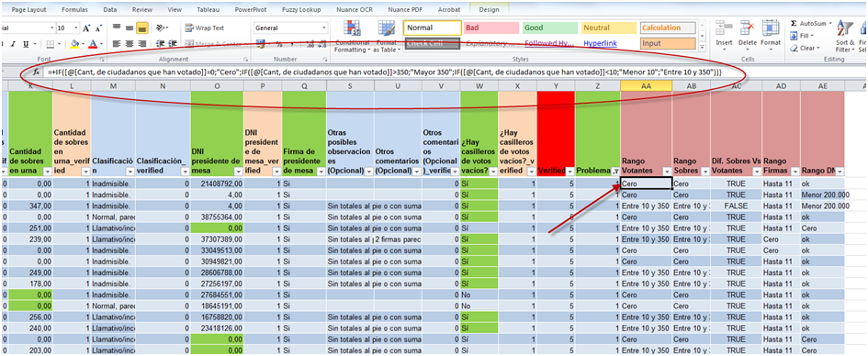Apply Calculation cell style

(668, 28)
